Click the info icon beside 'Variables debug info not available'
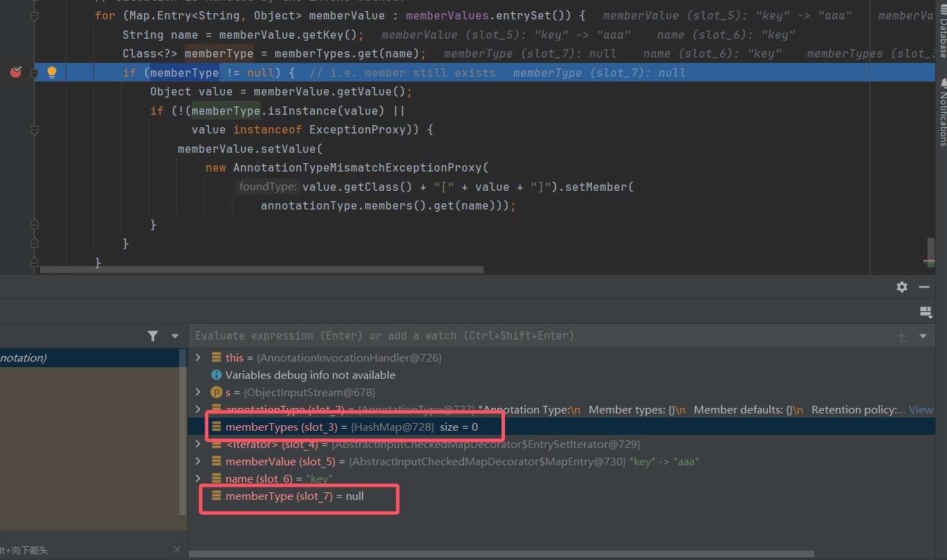947x560 pixels. [216, 375]
